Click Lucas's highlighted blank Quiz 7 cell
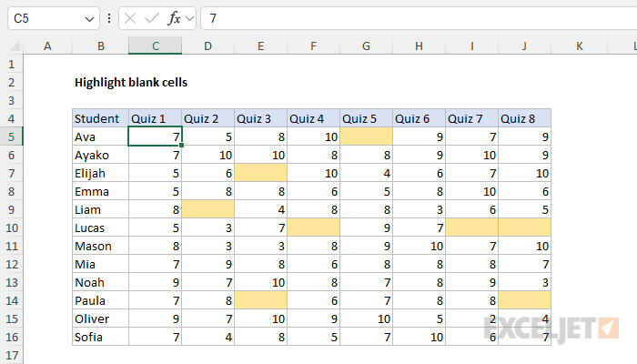 (472, 227)
